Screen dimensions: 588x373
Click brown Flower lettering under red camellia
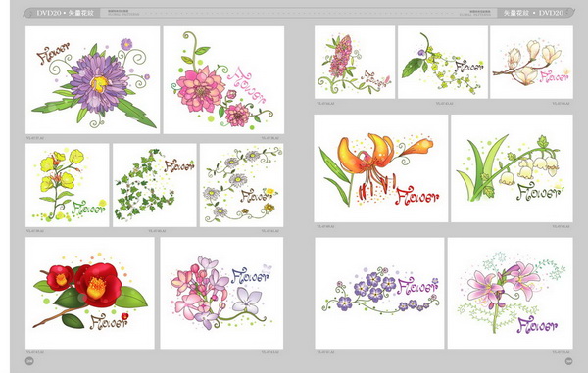109,322
